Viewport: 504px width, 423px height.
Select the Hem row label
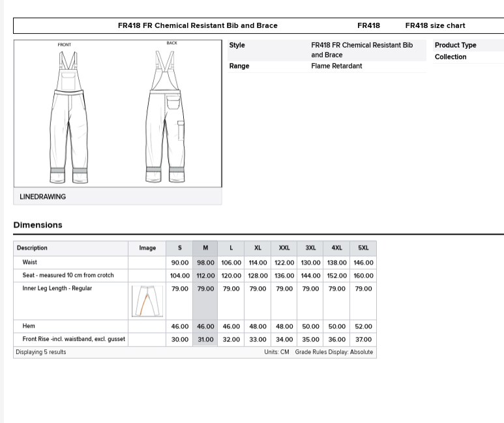29,327
